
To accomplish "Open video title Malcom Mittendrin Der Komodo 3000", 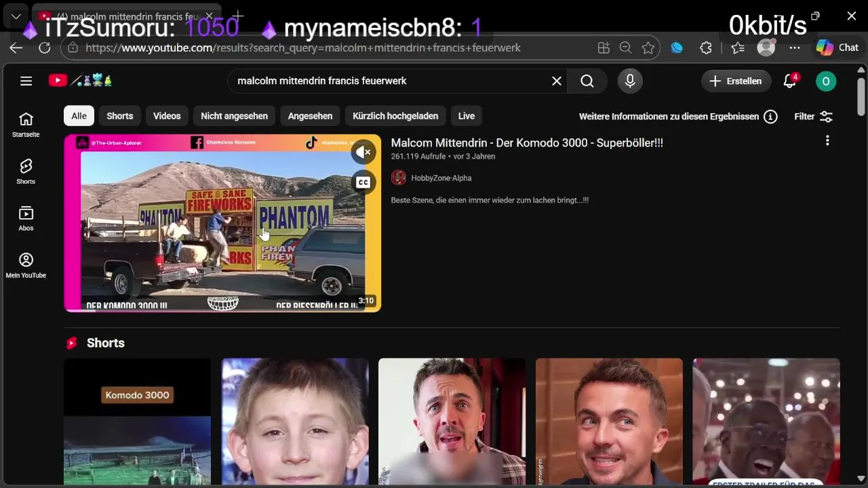I will click(527, 143).
